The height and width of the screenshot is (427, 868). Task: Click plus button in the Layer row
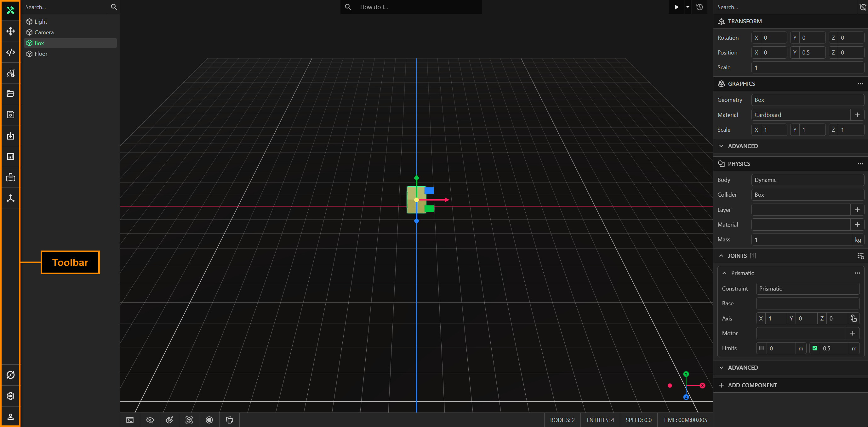[x=857, y=210]
